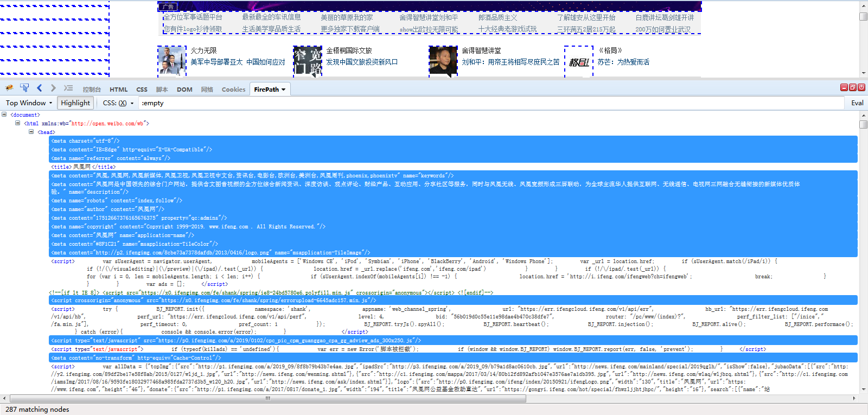The width and height of the screenshot is (868, 415).
Task: Open link 全方位军事话题平台
Action: click(193, 17)
